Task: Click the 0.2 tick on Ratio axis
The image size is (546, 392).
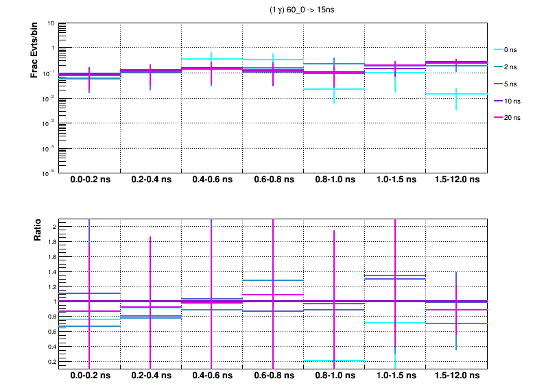Action: click(x=51, y=361)
